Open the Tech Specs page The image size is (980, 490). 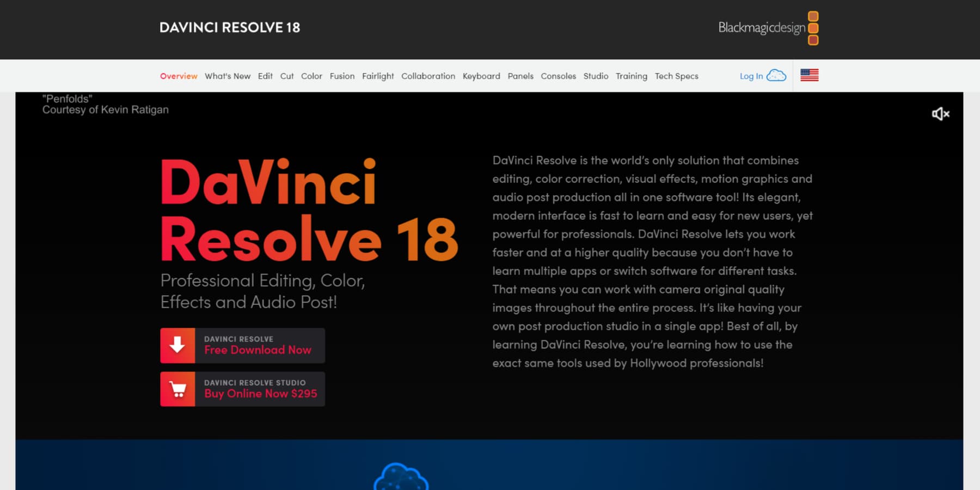click(x=676, y=76)
